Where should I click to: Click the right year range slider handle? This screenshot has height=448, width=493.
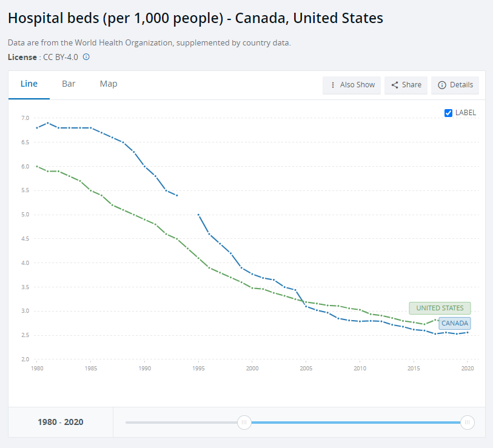point(468,423)
